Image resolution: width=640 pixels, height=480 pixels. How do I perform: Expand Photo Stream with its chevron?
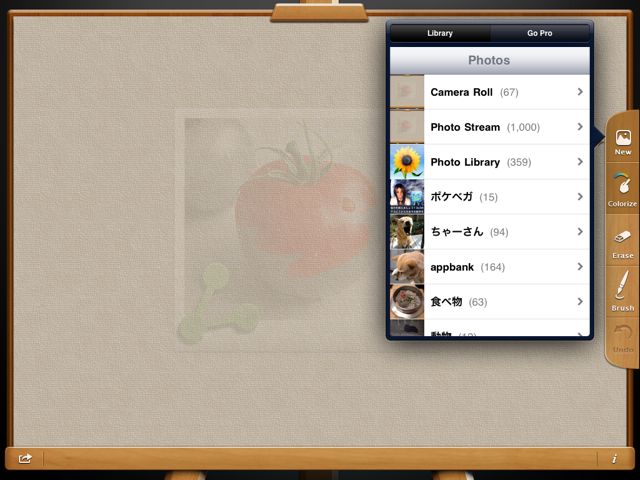click(580, 127)
